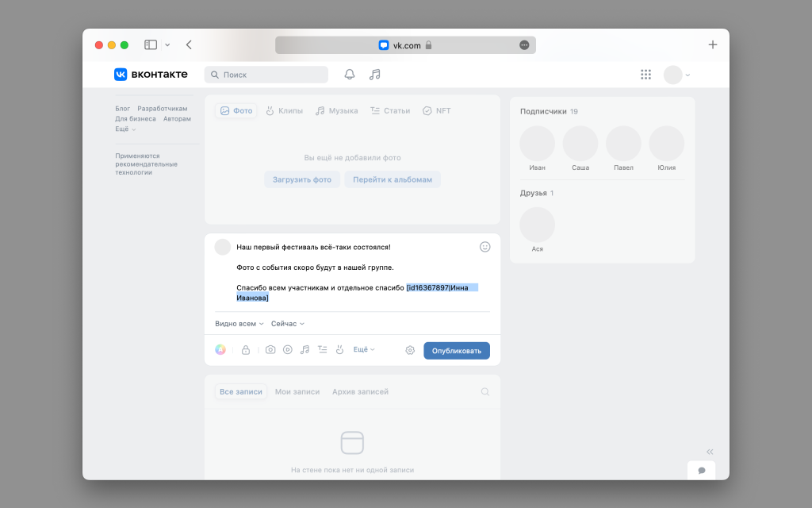Switch to the 'Клипы' tab

point(284,111)
